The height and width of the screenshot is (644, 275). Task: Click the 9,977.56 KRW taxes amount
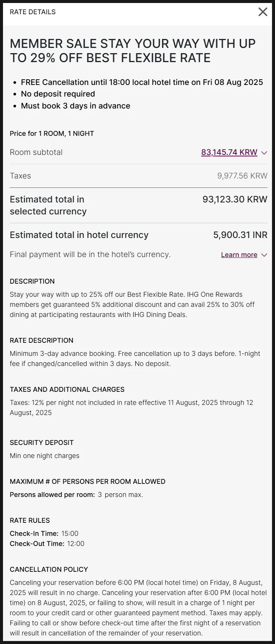click(242, 176)
